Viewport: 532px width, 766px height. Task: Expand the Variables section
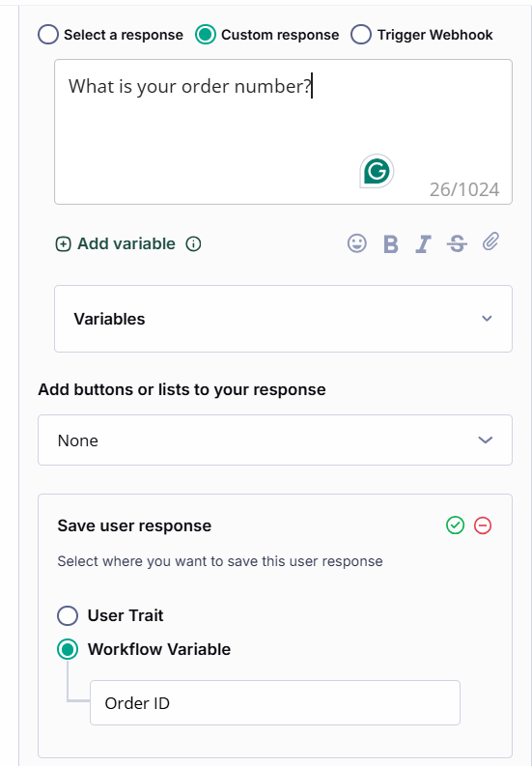point(283,319)
